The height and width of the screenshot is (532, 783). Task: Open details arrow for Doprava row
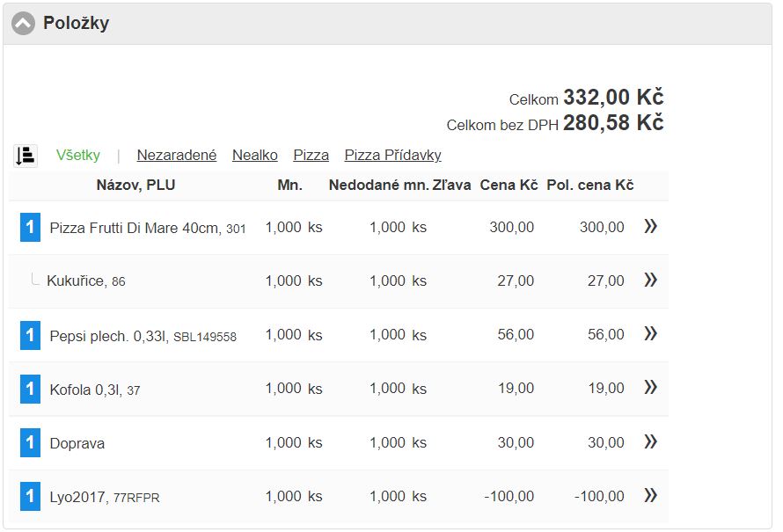650,441
